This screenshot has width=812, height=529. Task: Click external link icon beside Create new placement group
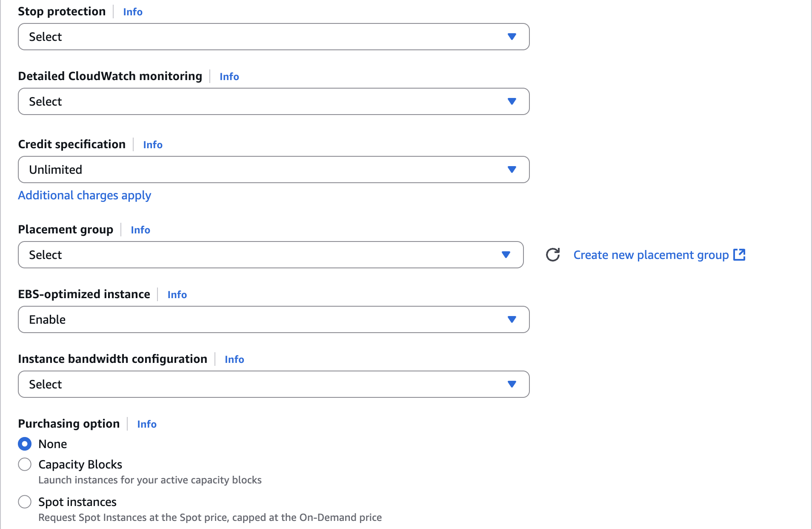tap(739, 255)
